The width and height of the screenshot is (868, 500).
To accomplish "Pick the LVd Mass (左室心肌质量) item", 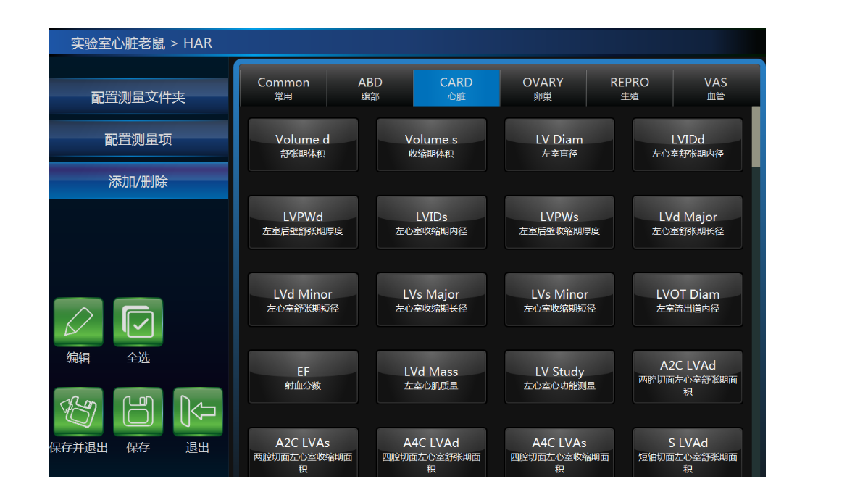I will click(431, 377).
